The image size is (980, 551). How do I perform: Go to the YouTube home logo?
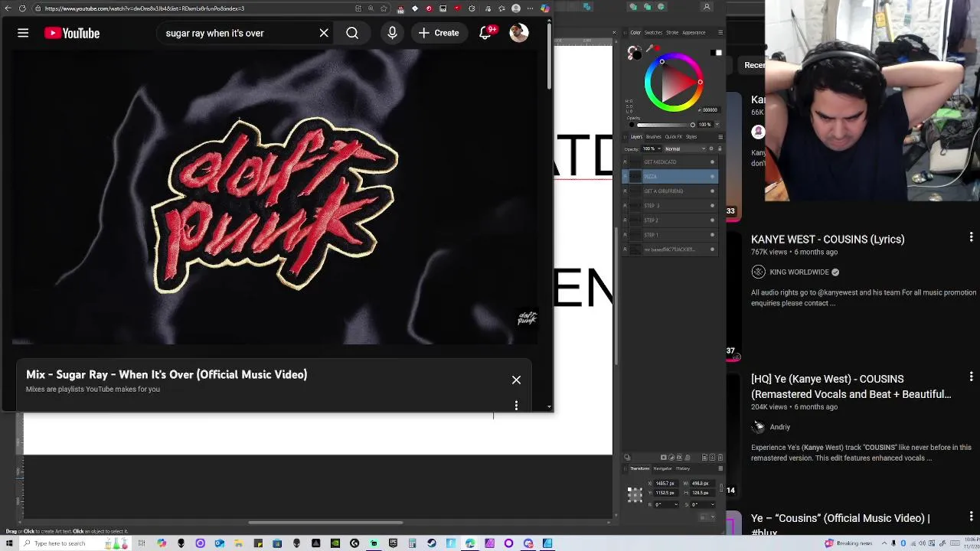point(72,33)
